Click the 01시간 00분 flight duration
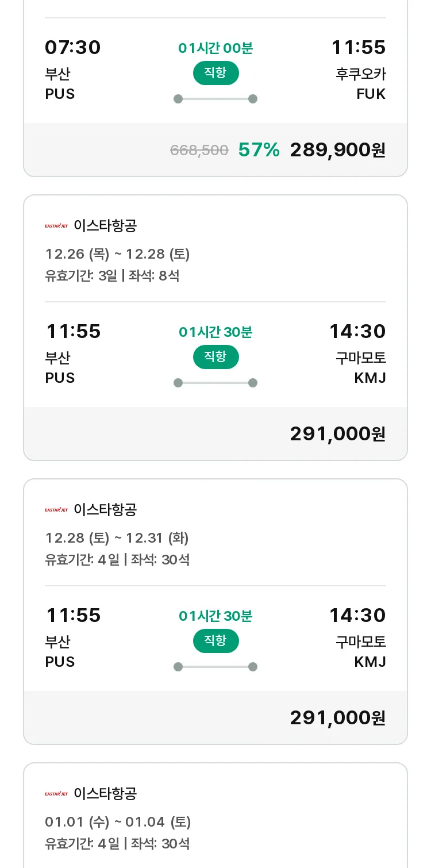 click(215, 48)
